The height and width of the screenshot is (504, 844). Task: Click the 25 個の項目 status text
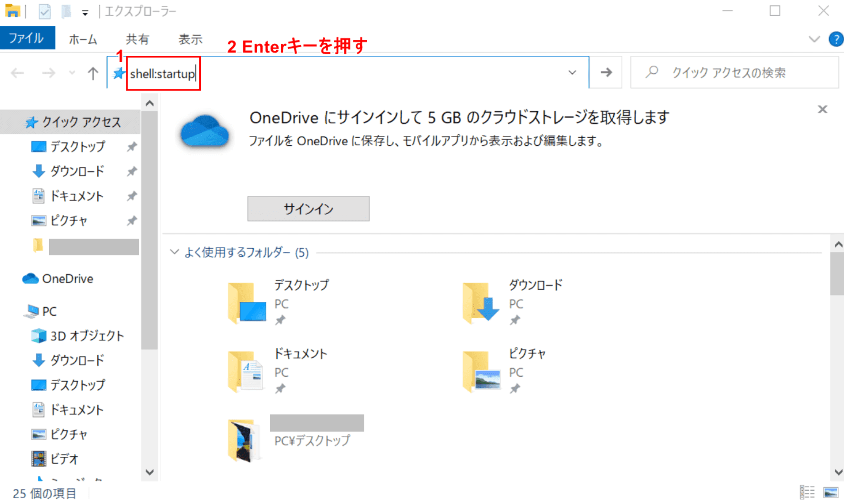pyautogui.click(x=44, y=494)
